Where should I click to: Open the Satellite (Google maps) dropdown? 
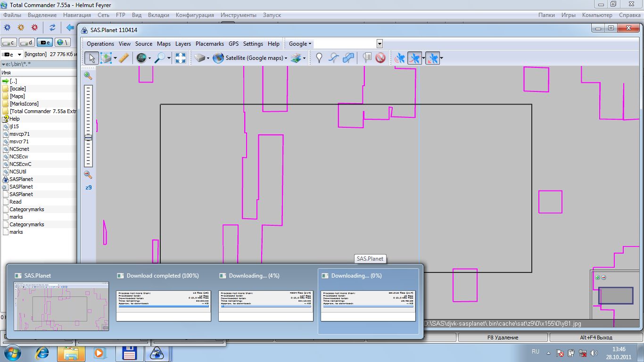(254, 58)
